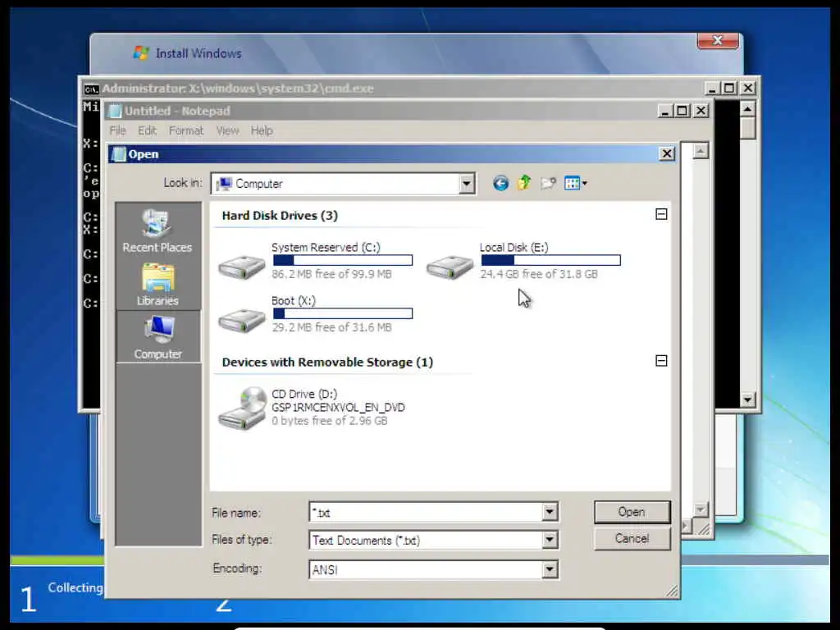840x630 pixels.
Task: Click 'GSP1RMCENXVOL_EN_DVD' label
Action: [x=338, y=408]
